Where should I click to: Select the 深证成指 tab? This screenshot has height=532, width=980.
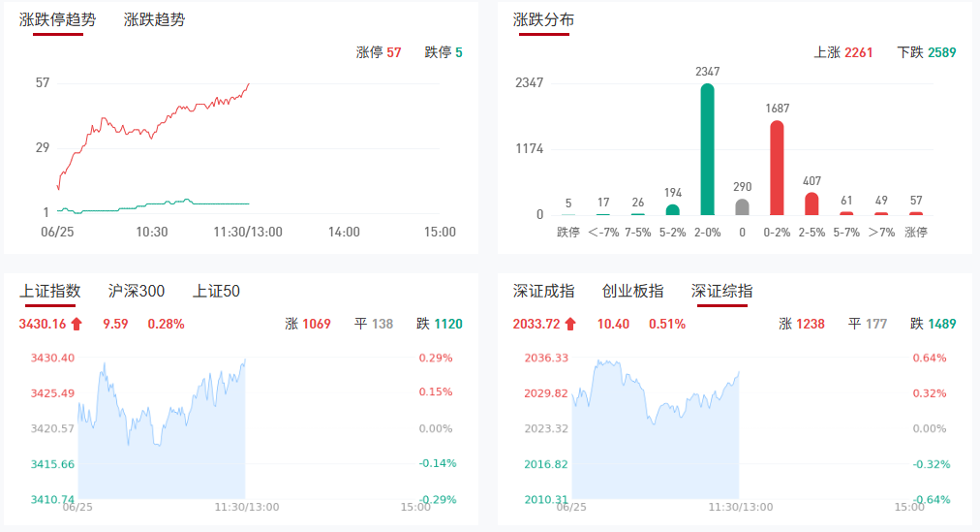coord(543,291)
